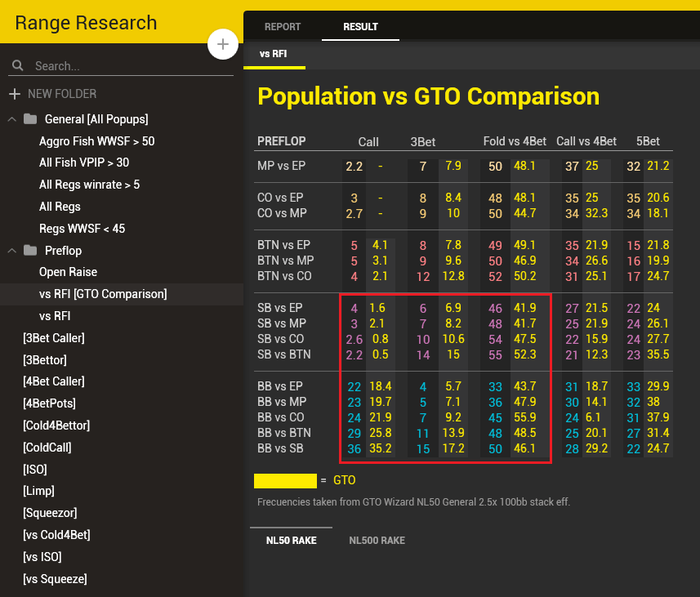Open the [4Bet Caller] item

pos(54,381)
